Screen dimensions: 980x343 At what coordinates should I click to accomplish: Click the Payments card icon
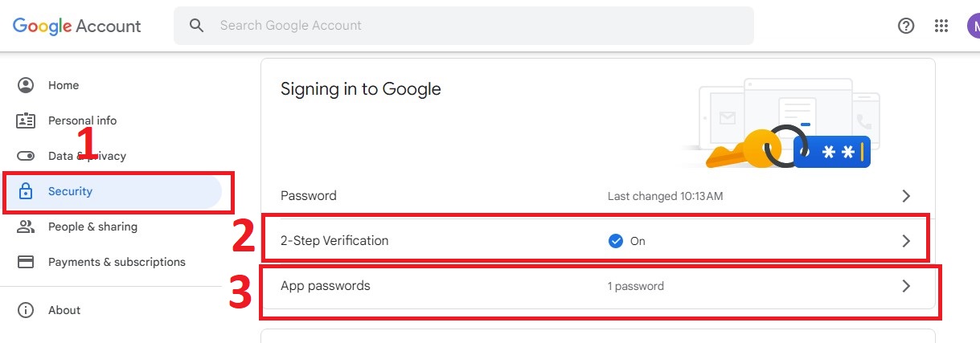[26, 262]
